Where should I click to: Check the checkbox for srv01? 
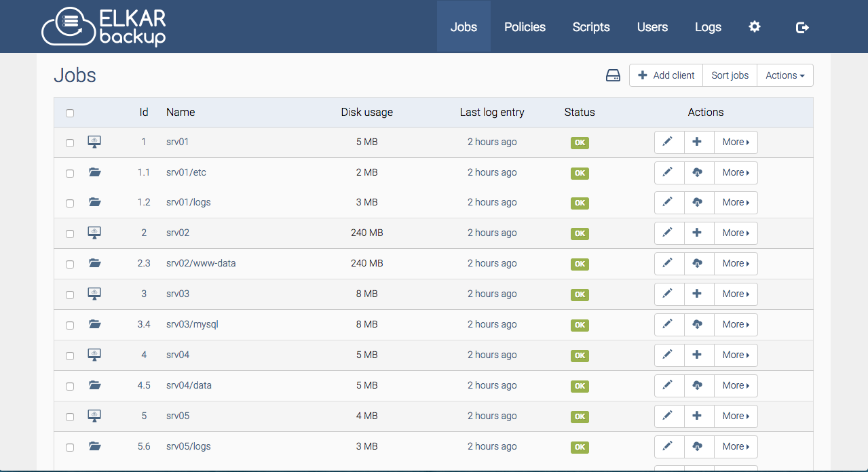pos(70,142)
